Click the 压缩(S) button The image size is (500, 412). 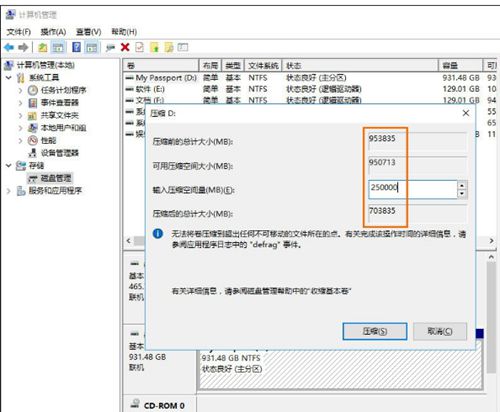click(x=375, y=331)
